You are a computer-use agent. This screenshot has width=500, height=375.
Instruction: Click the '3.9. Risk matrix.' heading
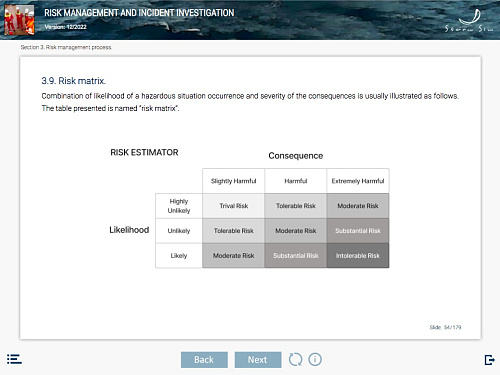click(x=74, y=81)
